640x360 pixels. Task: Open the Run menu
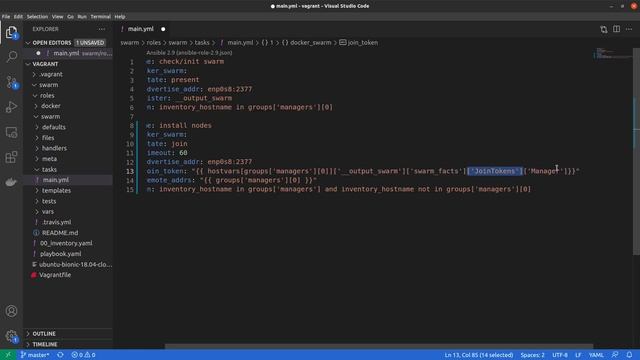point(82,17)
